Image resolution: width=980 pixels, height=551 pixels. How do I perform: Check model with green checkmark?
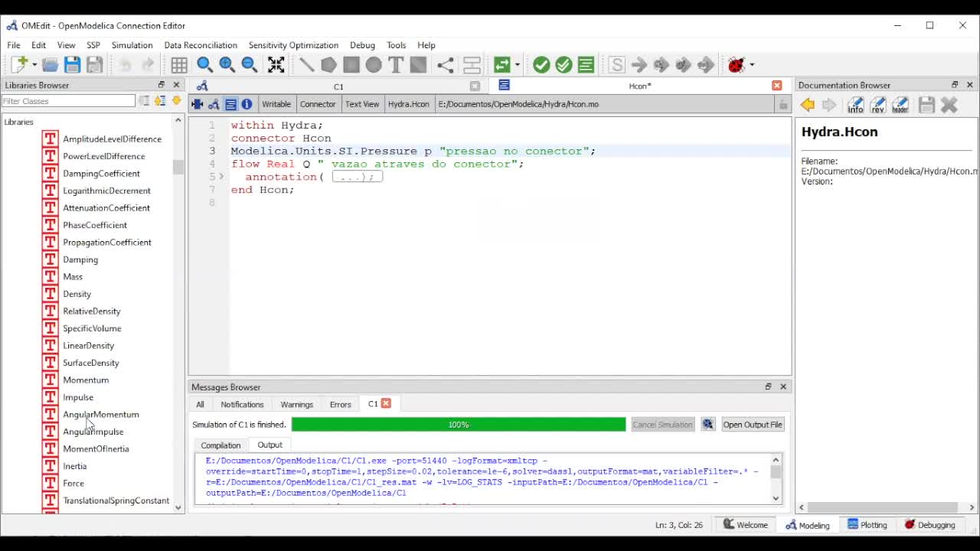tap(541, 65)
